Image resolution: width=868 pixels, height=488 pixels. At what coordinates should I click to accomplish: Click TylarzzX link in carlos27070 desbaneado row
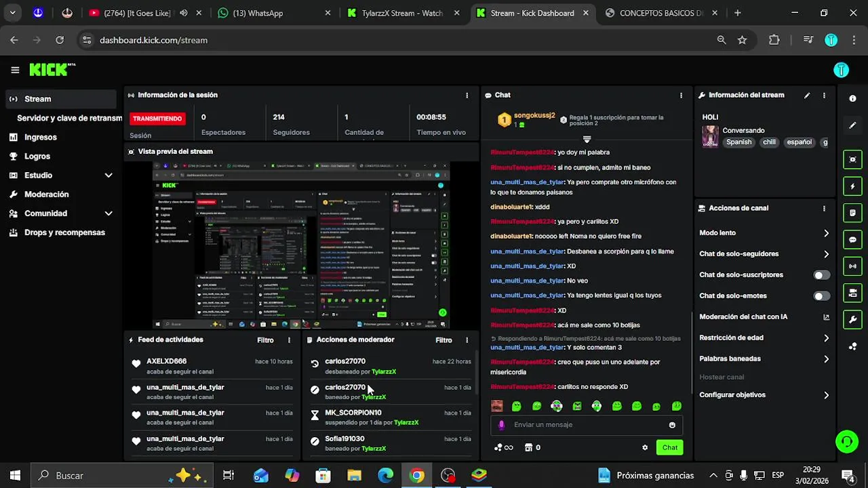point(384,372)
